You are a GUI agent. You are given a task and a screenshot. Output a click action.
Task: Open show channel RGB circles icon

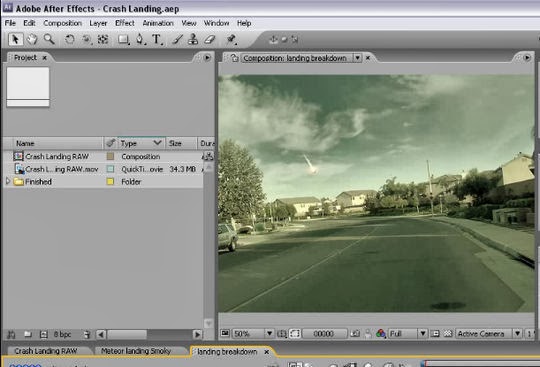pos(381,333)
